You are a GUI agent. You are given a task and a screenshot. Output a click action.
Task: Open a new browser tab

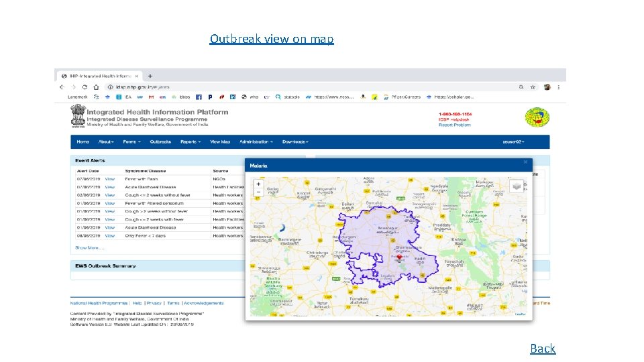tap(150, 76)
